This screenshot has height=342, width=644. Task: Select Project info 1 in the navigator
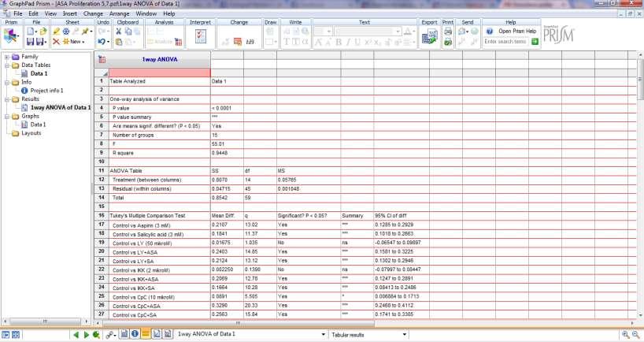coord(46,91)
